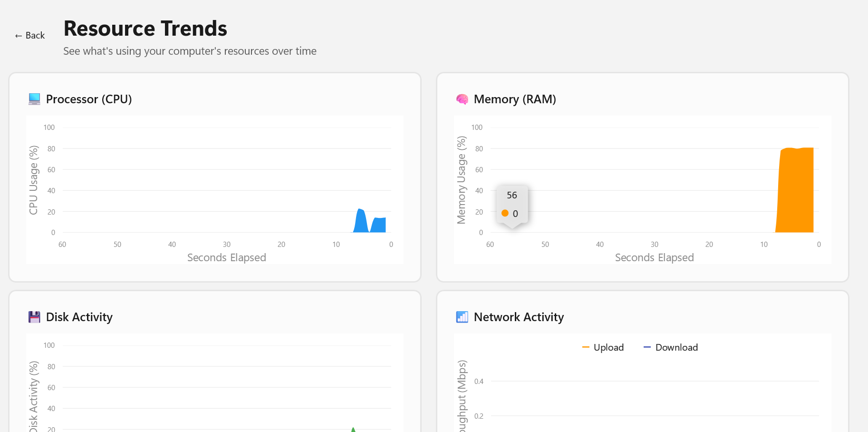Click the Disk Activity card title

pyautogui.click(x=79, y=317)
